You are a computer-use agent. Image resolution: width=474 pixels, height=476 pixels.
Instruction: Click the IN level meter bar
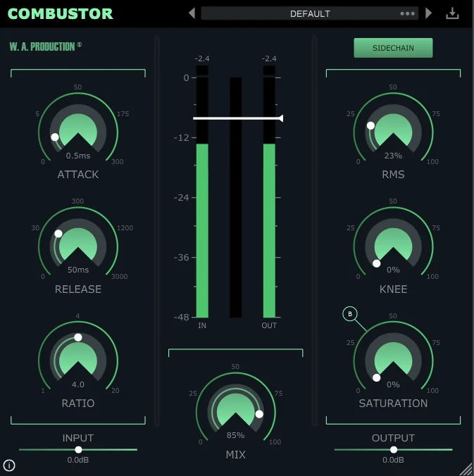202,192
